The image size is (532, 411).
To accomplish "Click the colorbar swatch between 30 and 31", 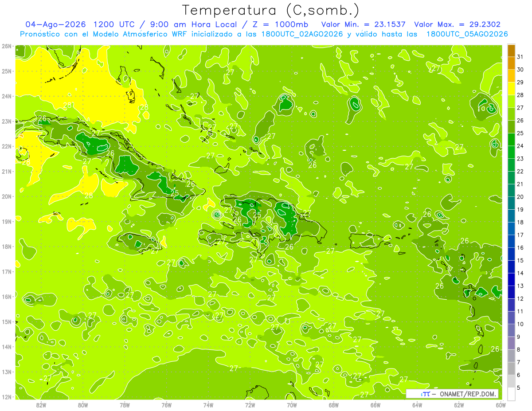I will [511, 63].
